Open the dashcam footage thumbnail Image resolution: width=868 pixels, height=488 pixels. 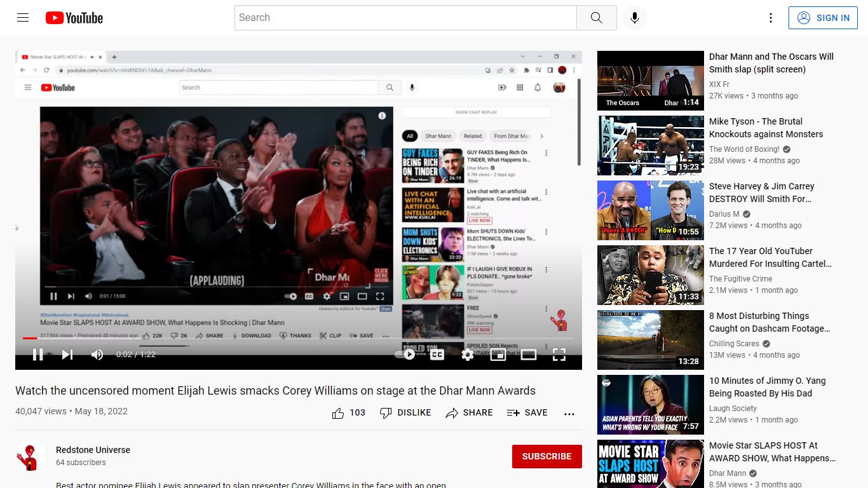pos(651,340)
